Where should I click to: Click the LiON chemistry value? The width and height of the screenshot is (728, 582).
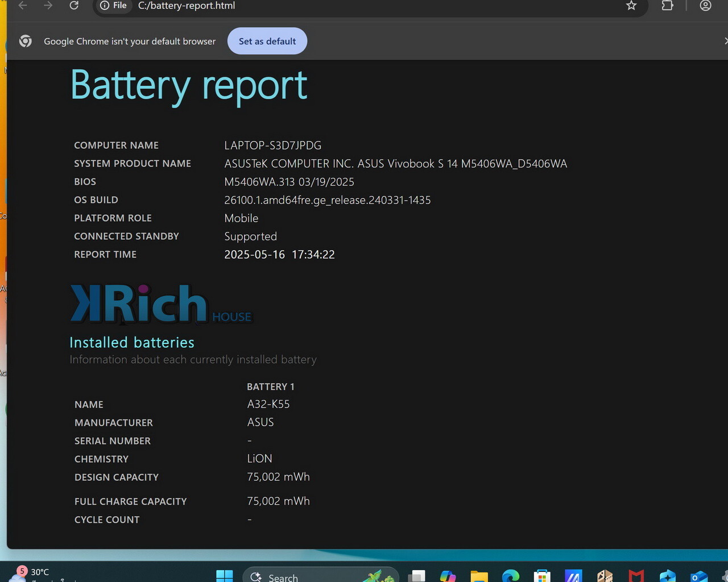(x=259, y=459)
